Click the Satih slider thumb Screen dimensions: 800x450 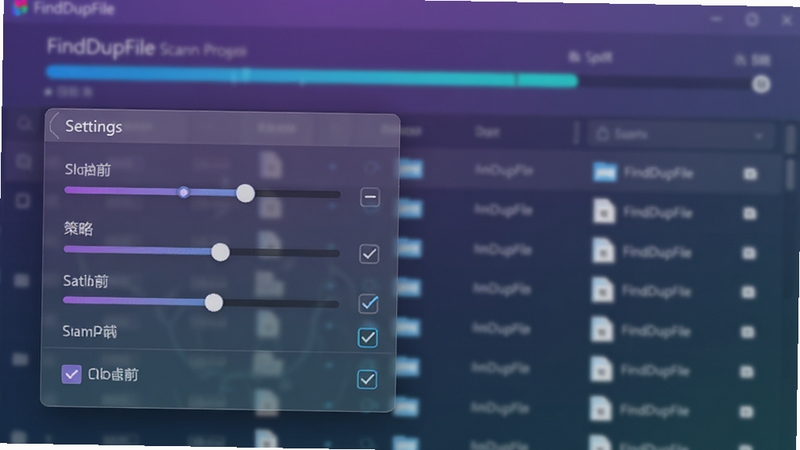[x=214, y=303]
